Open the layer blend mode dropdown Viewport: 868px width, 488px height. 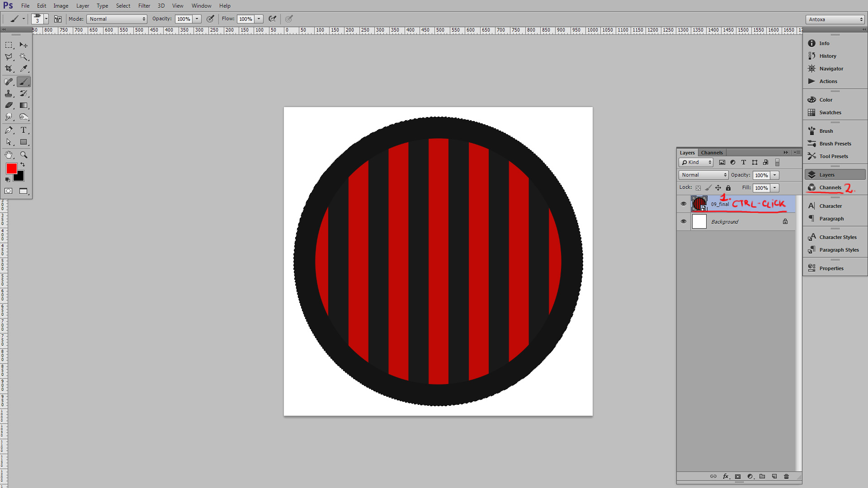[x=703, y=175]
